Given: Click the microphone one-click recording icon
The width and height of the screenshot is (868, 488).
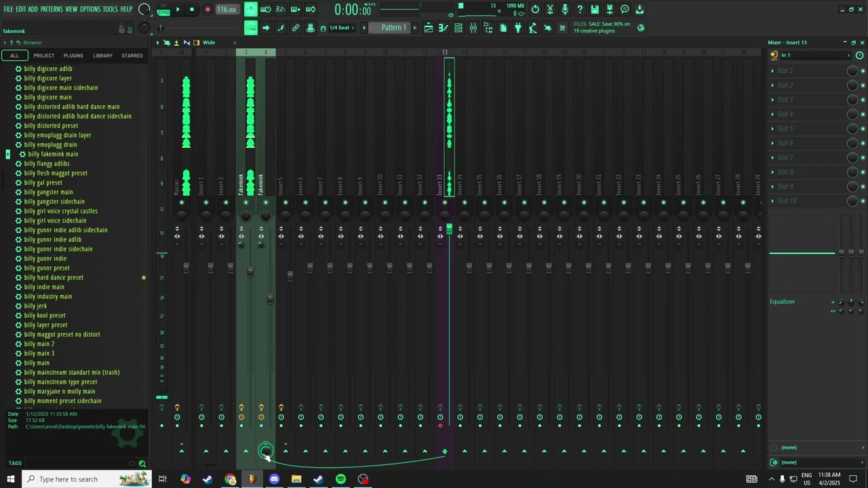Looking at the screenshot, I should point(565,9).
